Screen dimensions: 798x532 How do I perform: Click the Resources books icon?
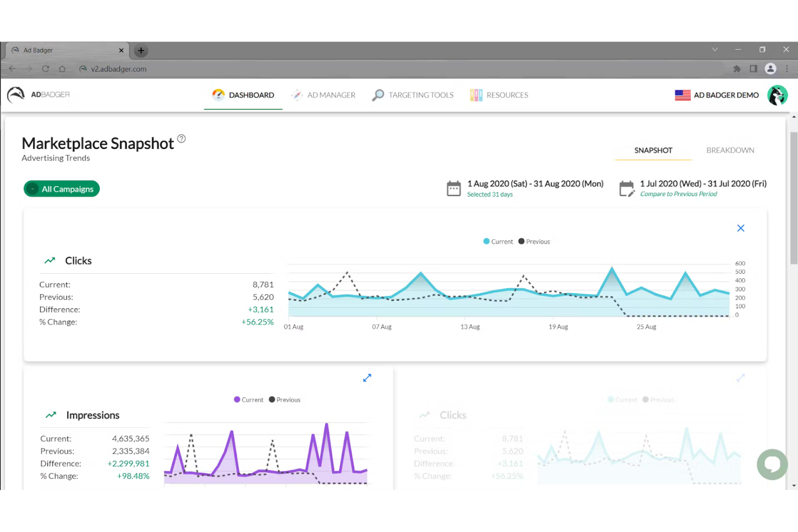(x=476, y=95)
